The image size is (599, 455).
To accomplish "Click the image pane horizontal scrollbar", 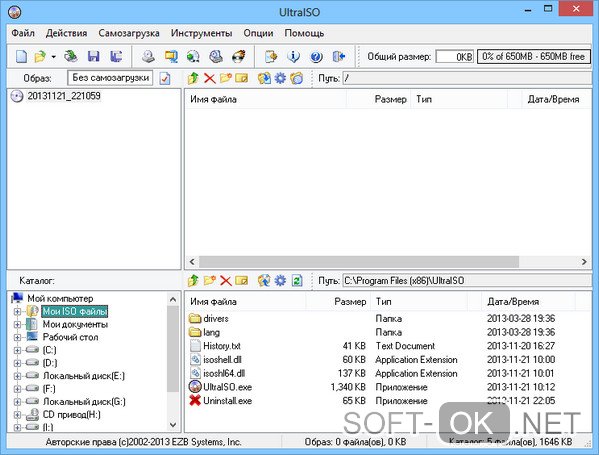I will click(x=359, y=262).
